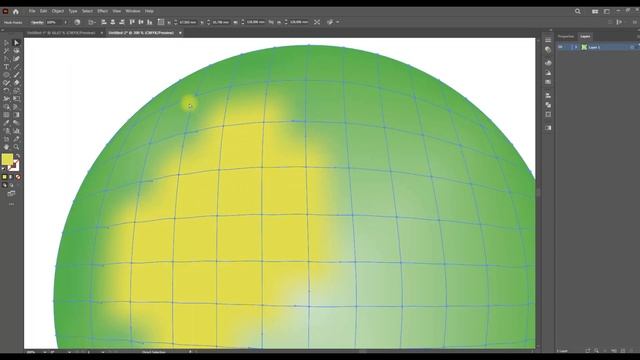Click the yellow Fill color swatch
640x360 pixels.
(7, 159)
